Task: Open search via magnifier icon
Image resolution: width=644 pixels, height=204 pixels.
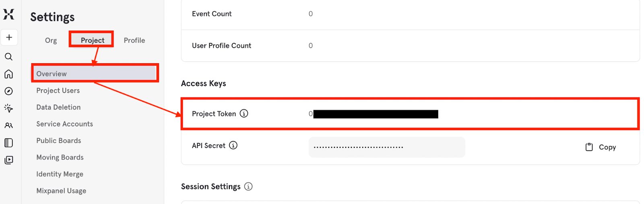Action: coord(8,57)
